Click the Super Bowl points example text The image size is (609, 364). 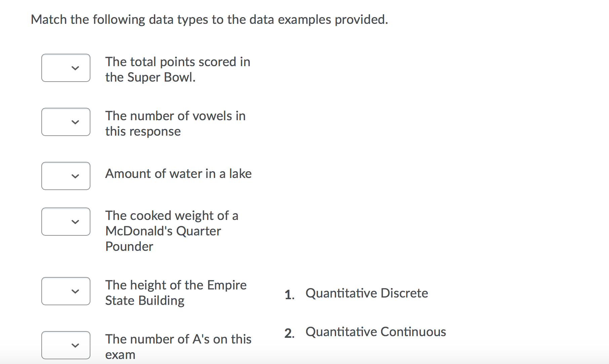coord(178,69)
